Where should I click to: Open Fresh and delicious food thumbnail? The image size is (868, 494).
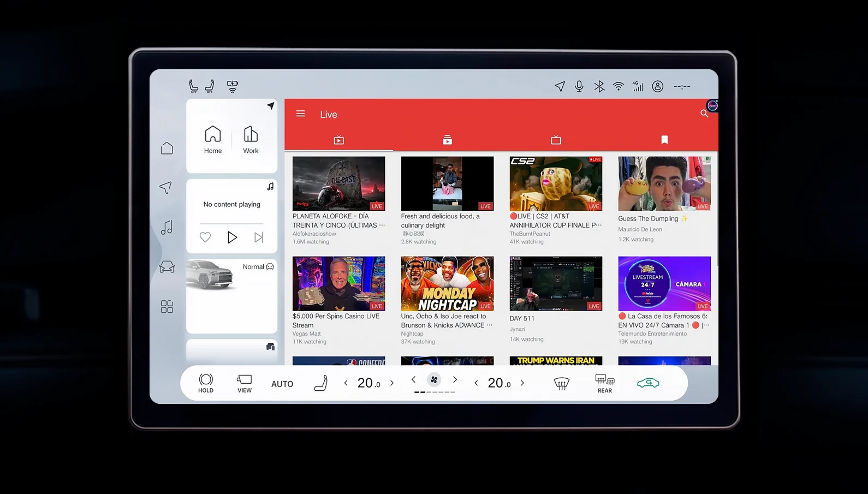(x=447, y=183)
